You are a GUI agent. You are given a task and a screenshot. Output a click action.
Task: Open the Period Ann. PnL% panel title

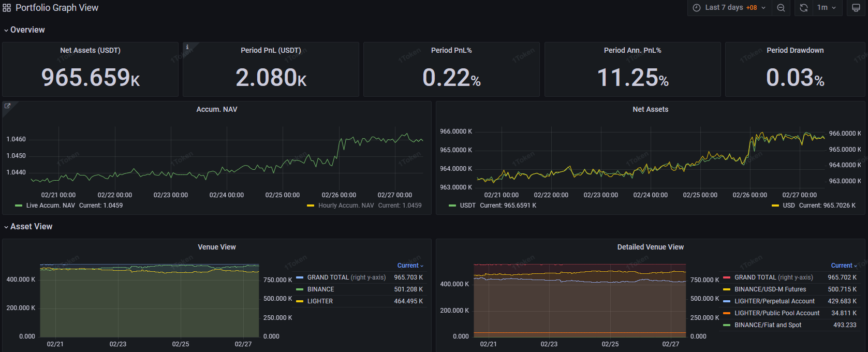632,50
